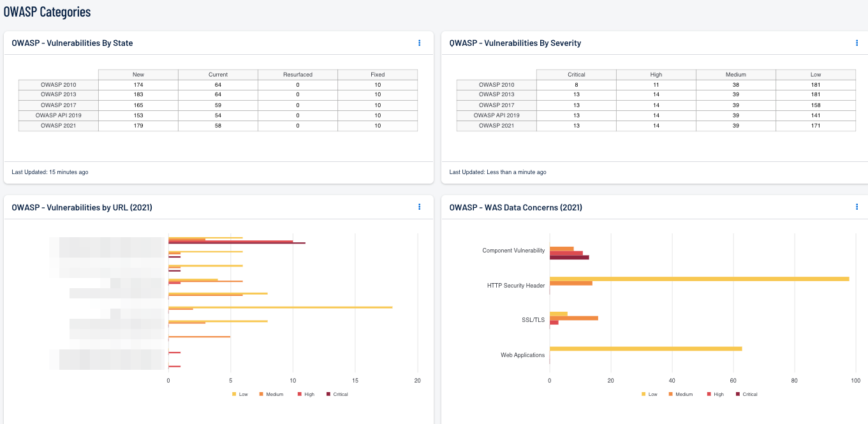
Task: Click Critical count 8 for OWASP 2010
Action: [577, 85]
